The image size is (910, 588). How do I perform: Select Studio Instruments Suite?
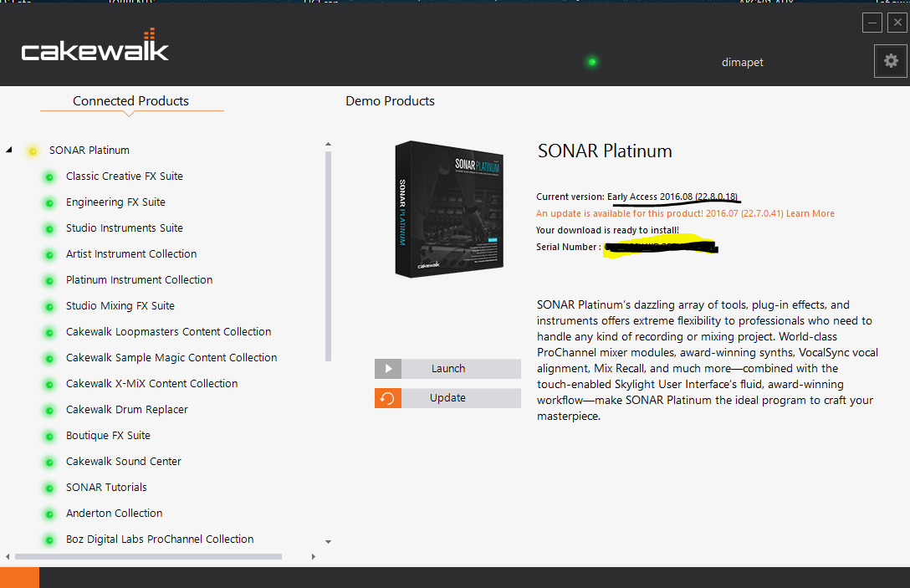pos(124,228)
